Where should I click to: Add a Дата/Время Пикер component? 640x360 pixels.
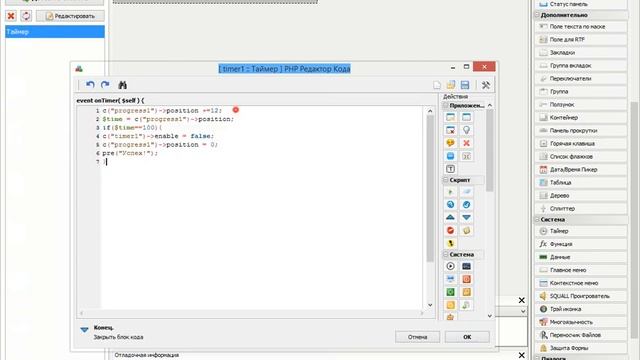pyautogui.click(x=581, y=169)
